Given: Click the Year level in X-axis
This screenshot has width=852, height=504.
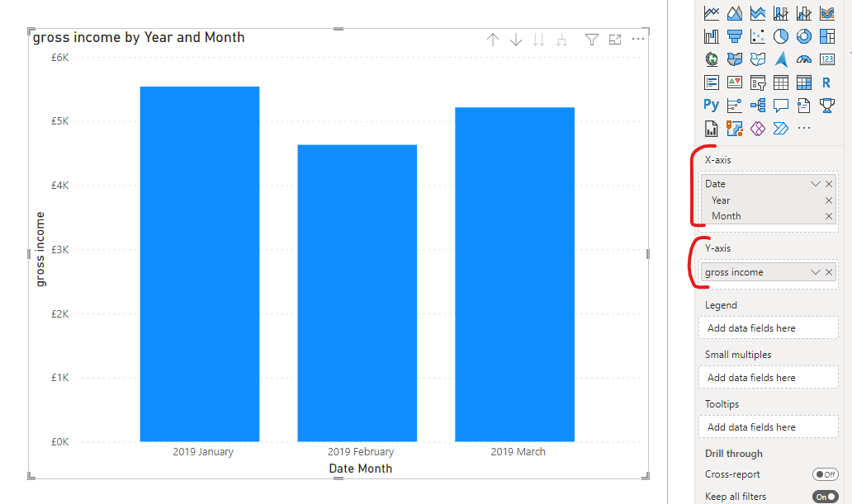Looking at the screenshot, I should pyautogui.click(x=721, y=200).
